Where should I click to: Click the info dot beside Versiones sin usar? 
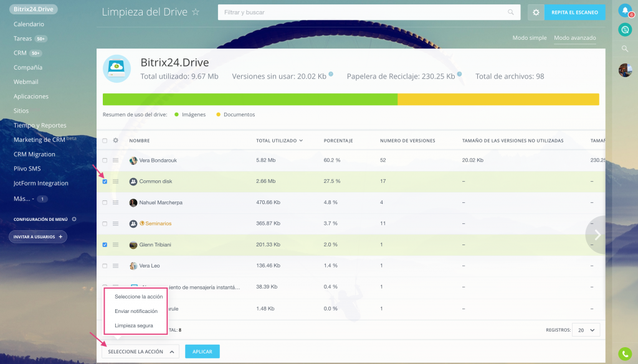tap(331, 74)
